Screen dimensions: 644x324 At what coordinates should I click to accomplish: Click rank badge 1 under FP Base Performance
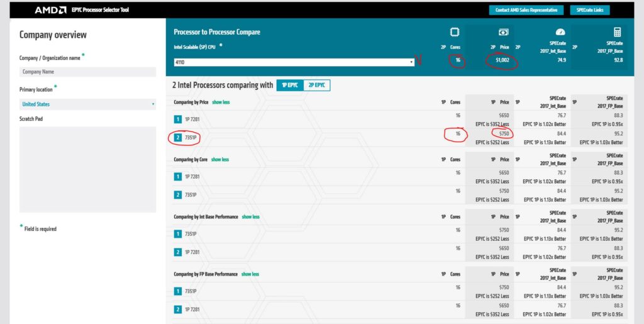(x=177, y=291)
